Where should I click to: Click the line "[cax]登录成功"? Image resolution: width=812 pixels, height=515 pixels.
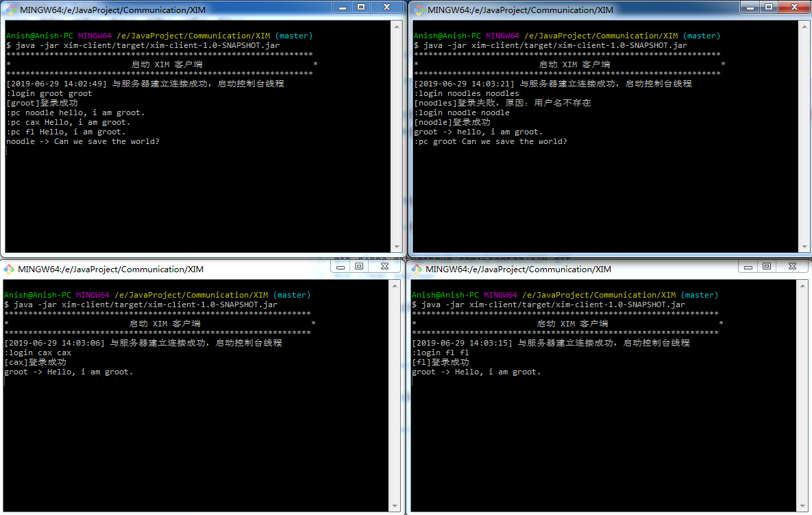pos(35,362)
